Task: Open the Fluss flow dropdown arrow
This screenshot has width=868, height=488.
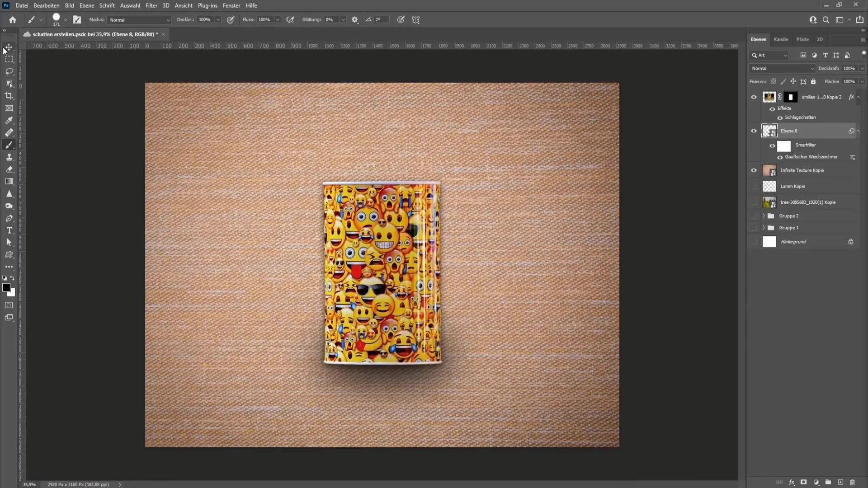Action: click(x=278, y=20)
